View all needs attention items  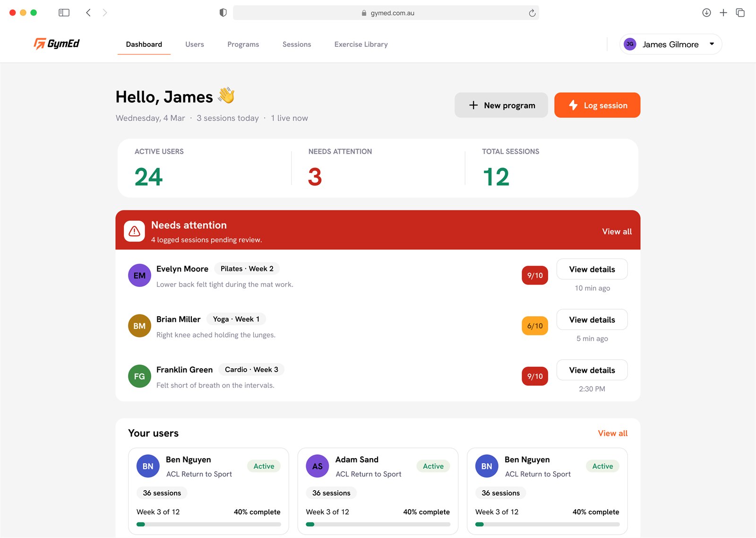coord(617,232)
